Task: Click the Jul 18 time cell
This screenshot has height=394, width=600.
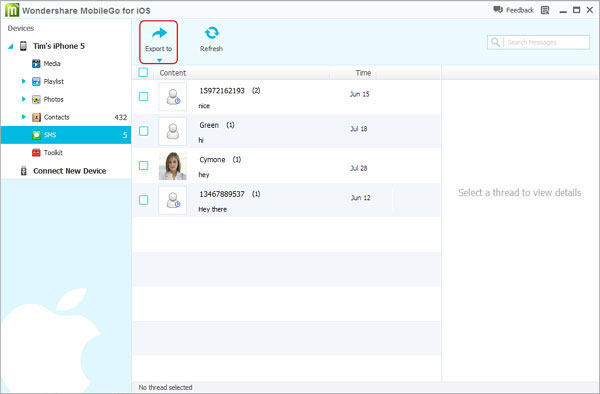Action: pos(359,129)
